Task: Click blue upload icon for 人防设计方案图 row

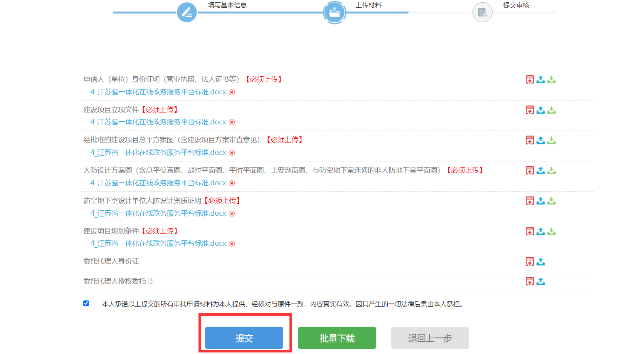Action: coord(541,171)
